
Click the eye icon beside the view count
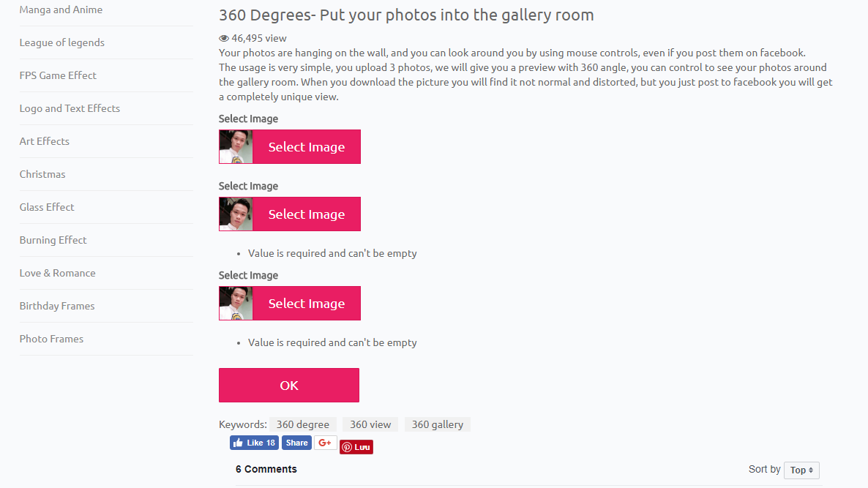pyautogui.click(x=224, y=38)
